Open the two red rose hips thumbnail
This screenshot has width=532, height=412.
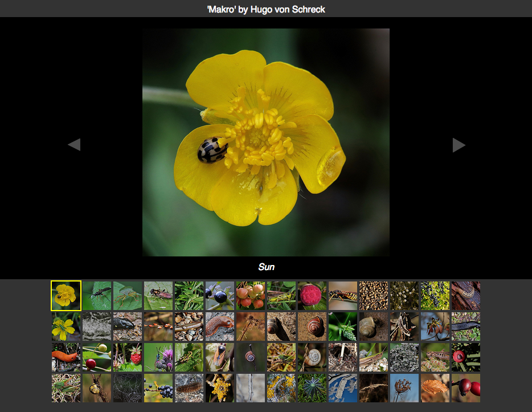466,387
